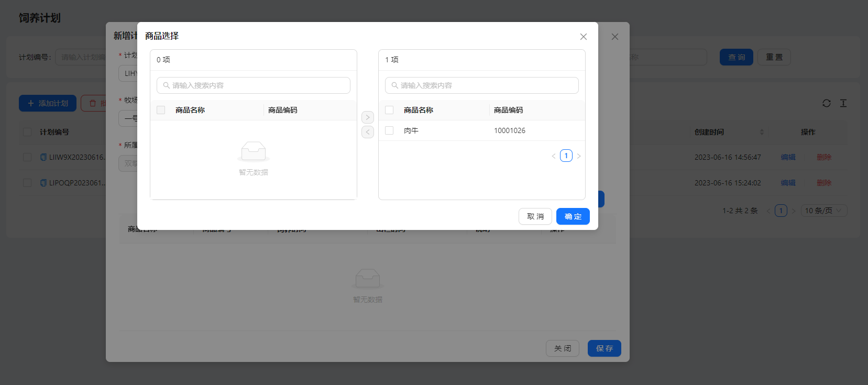Click the copy icon next to LIPOQP2023061

[43, 183]
